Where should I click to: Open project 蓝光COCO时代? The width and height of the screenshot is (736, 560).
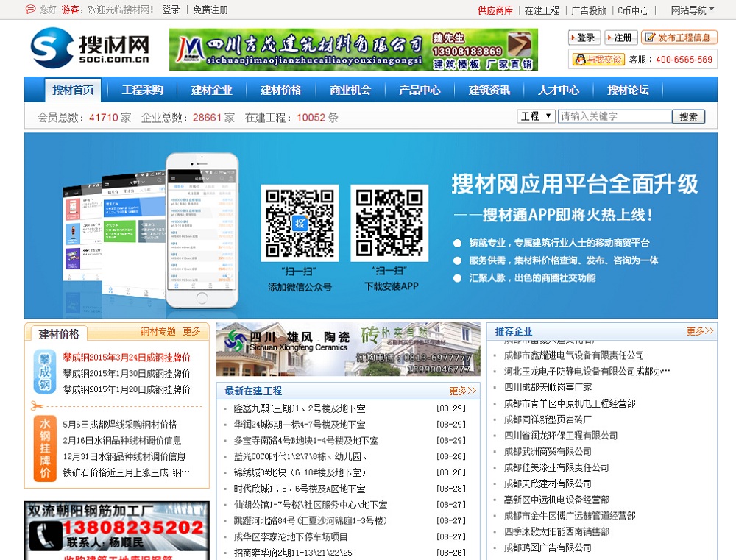300,456
